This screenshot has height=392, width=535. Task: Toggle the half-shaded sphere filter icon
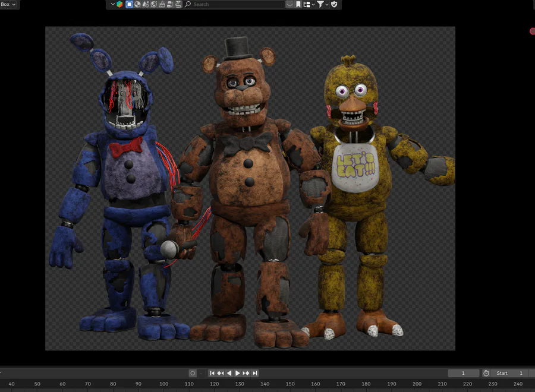pos(137,4)
